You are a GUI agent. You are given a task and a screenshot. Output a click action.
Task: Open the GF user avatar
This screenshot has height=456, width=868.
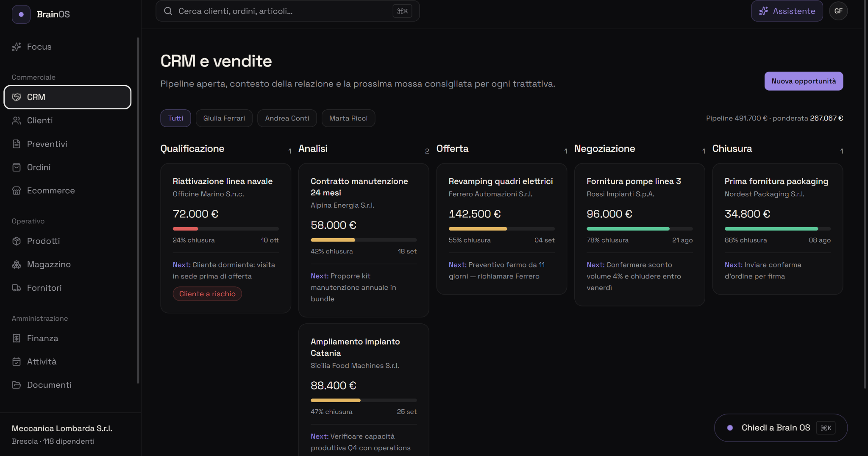coord(838,11)
